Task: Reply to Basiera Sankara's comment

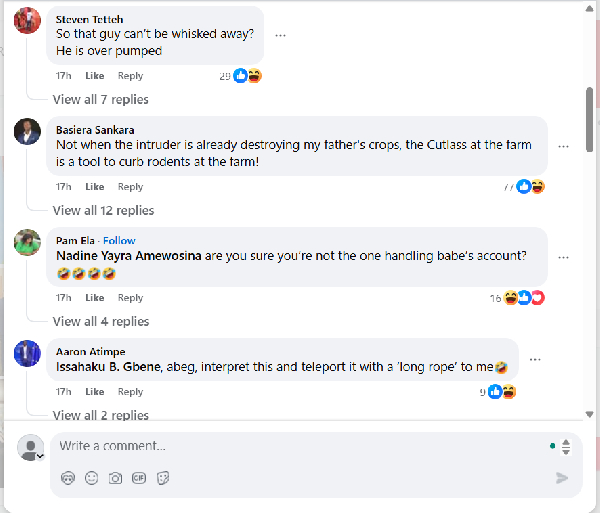Action: [130, 187]
